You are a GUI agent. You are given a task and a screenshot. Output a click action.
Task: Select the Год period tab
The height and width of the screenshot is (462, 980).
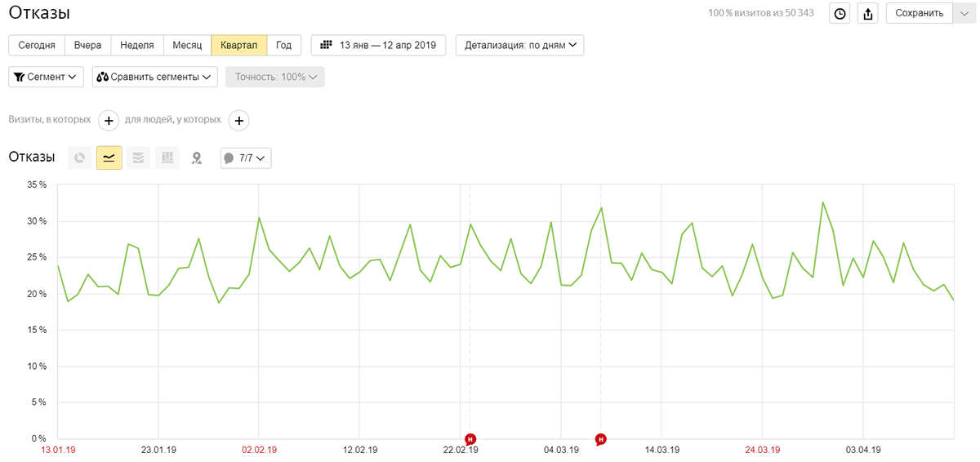(283, 45)
